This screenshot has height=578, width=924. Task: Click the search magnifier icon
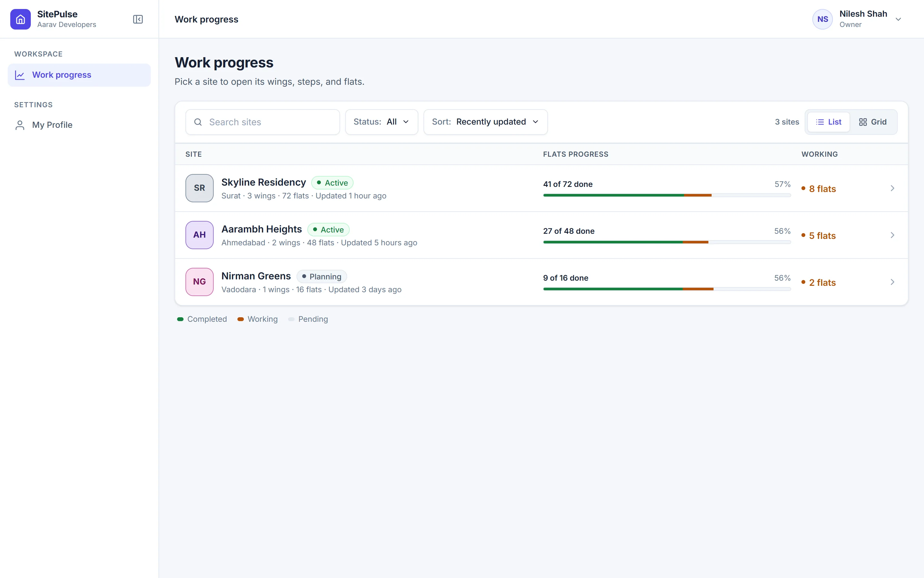(198, 122)
